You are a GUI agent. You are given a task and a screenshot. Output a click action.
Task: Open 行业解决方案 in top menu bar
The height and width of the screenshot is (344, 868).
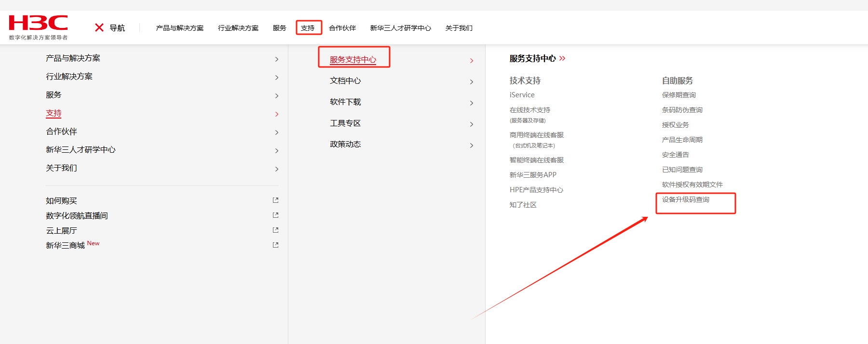click(x=238, y=28)
